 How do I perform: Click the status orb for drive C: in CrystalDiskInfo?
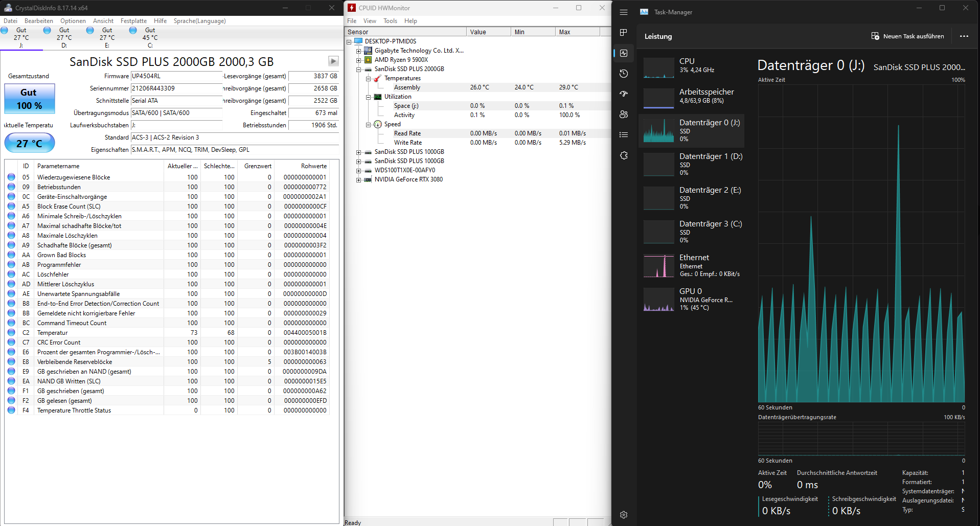point(133,30)
